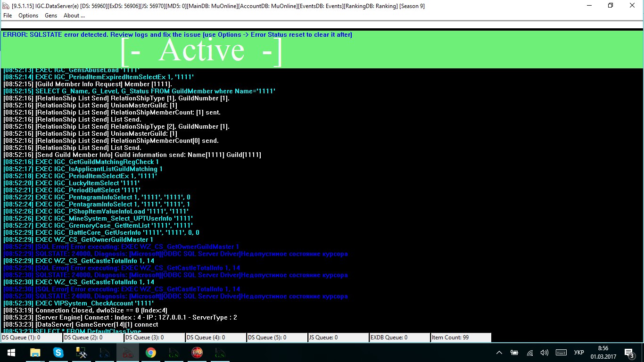This screenshot has height=362, width=644.
Task: Open the Options menu
Action: (x=28, y=16)
